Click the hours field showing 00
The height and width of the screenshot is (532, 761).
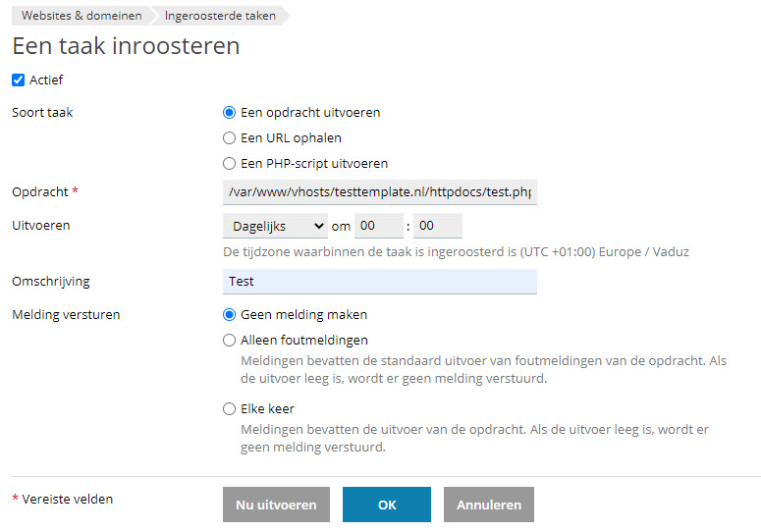[x=379, y=226]
